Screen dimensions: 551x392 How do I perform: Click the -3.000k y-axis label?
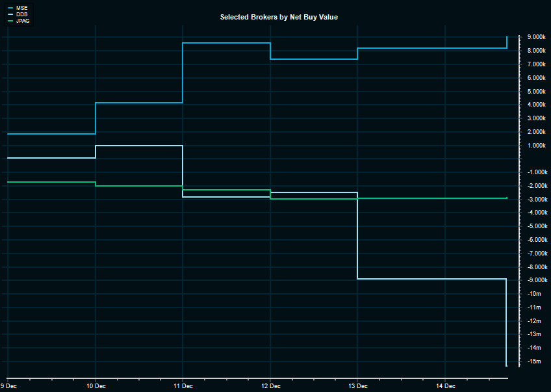[x=535, y=199]
